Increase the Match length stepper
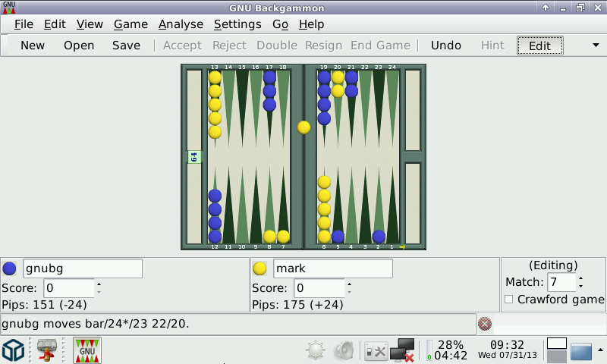The image size is (607, 364). (x=580, y=278)
